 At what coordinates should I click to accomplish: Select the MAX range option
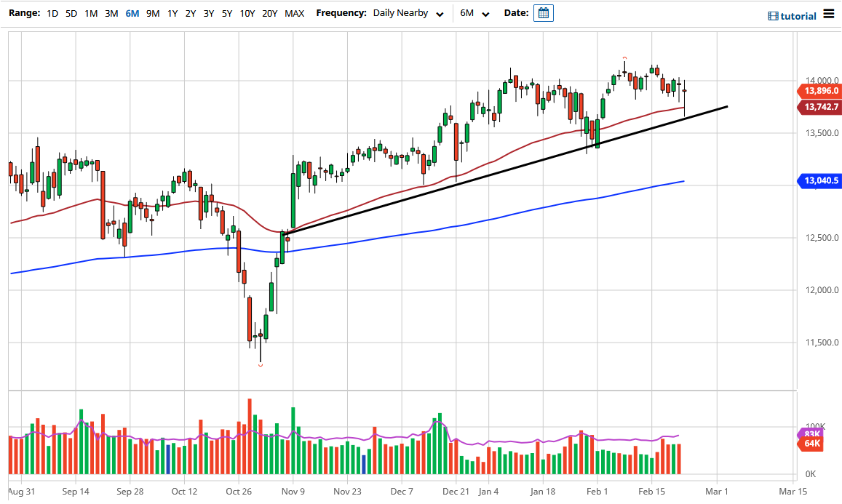tap(295, 12)
